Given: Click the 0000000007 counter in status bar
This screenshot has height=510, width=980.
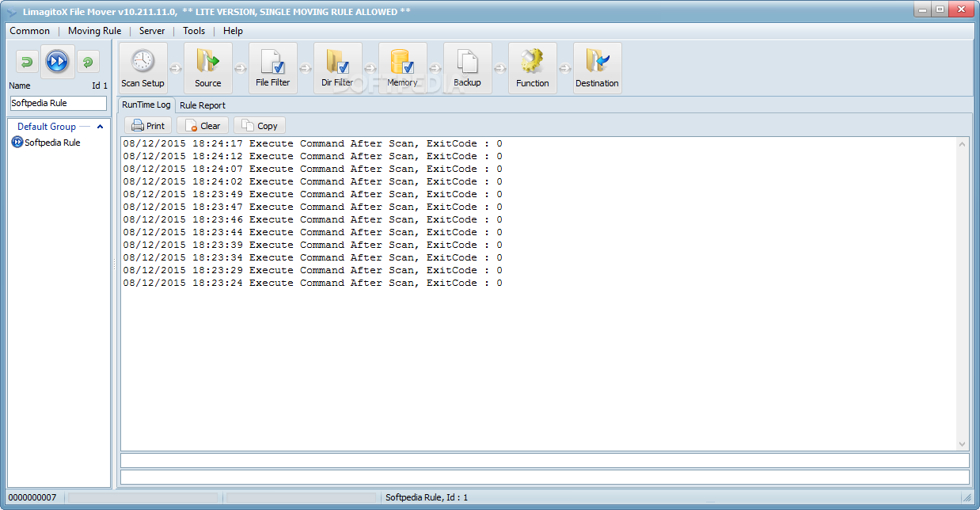Looking at the screenshot, I should pos(32,497).
